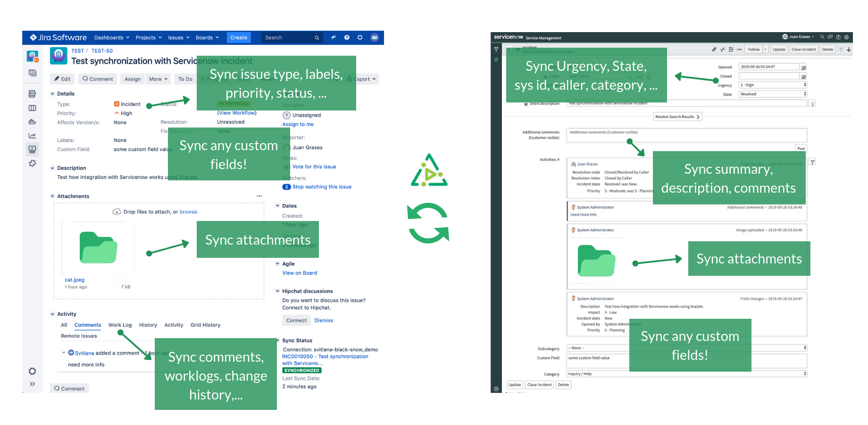
Task: Open Issues menu in Jira
Action: pyautogui.click(x=179, y=38)
